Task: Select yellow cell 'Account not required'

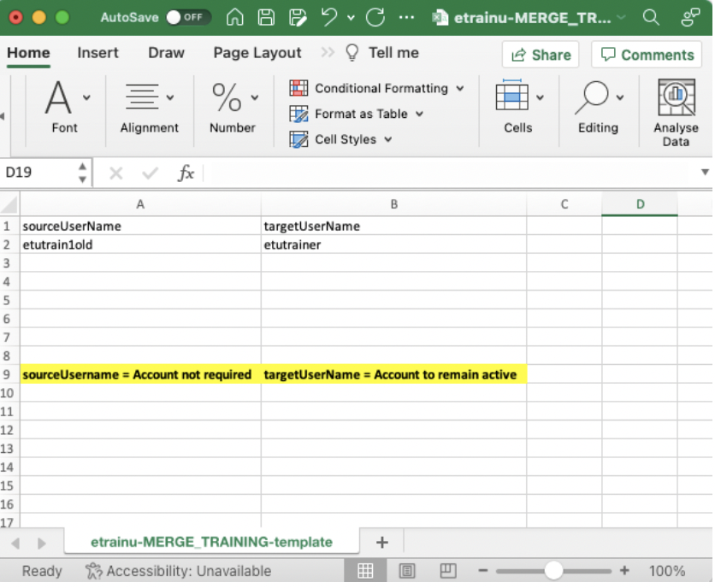Action: point(140,374)
